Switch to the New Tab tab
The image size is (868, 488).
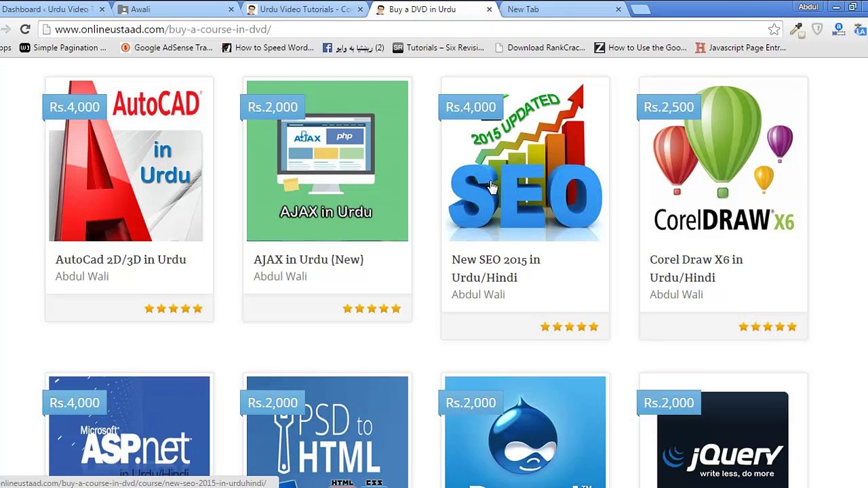click(x=562, y=9)
